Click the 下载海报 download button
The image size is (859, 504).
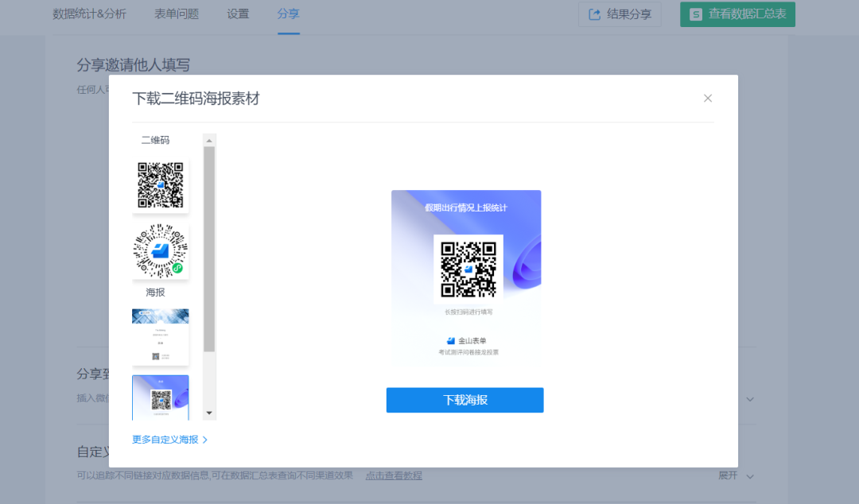(464, 400)
